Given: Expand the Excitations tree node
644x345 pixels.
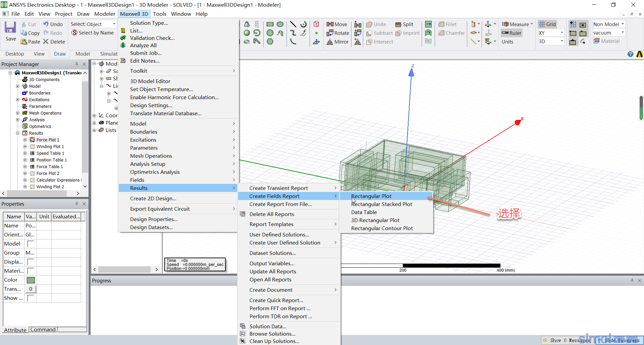Looking at the screenshot, I should click(18, 100).
